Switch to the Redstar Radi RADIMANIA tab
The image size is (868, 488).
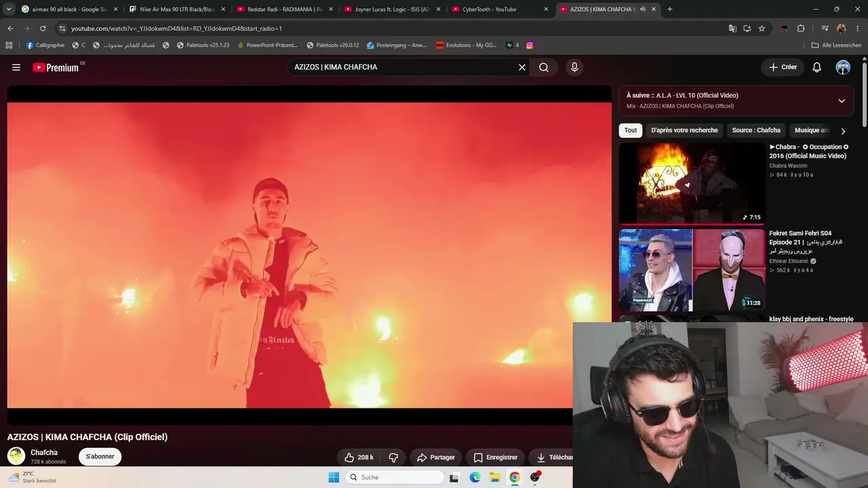(x=285, y=9)
